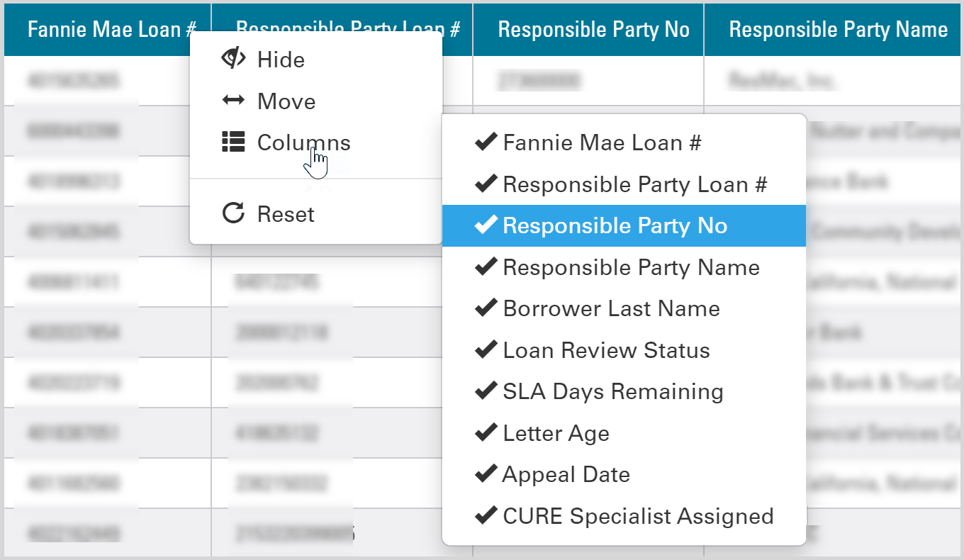Viewport: 964px width, 560px height.
Task: Toggle Loan Review Status column entry
Action: pyautogui.click(x=624, y=350)
